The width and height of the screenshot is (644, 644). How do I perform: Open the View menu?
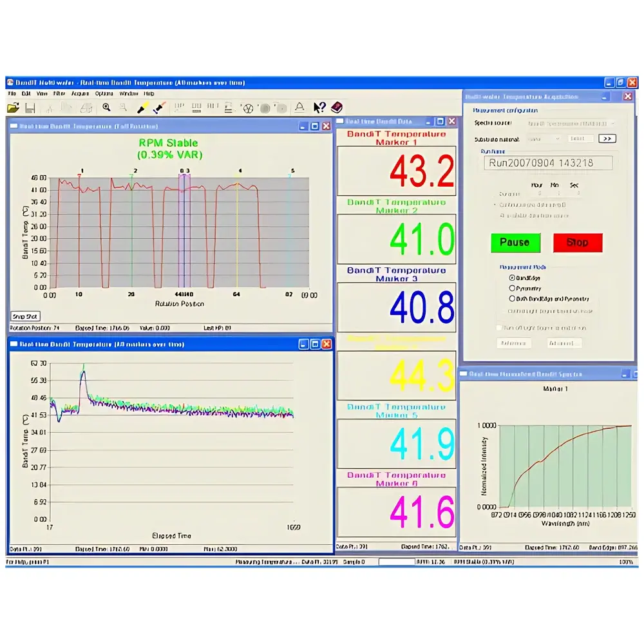click(42, 93)
